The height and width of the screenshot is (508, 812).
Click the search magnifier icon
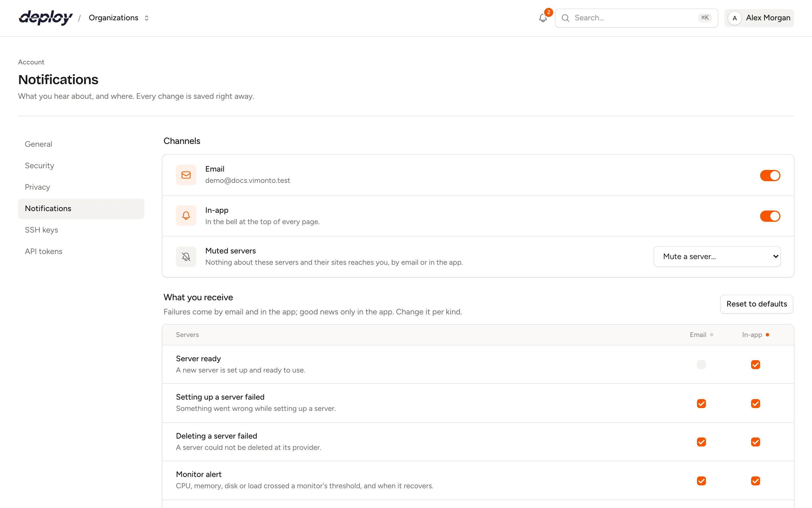[x=565, y=18]
